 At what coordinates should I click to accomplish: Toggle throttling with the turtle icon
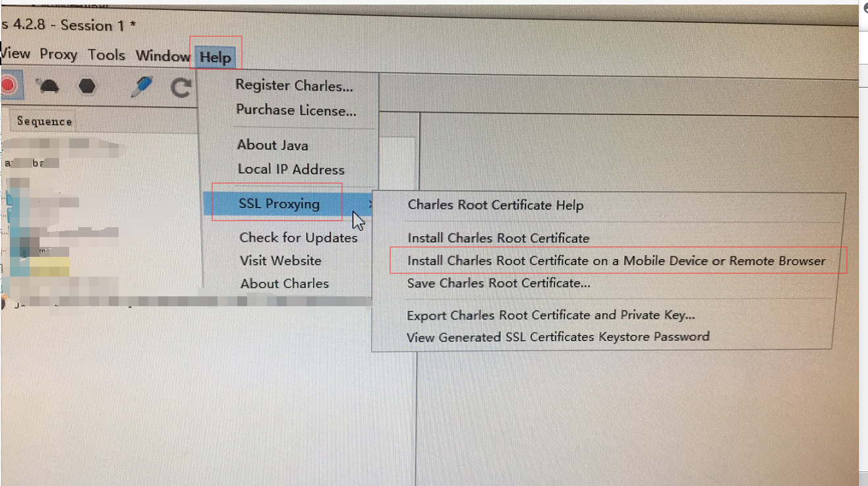48,86
